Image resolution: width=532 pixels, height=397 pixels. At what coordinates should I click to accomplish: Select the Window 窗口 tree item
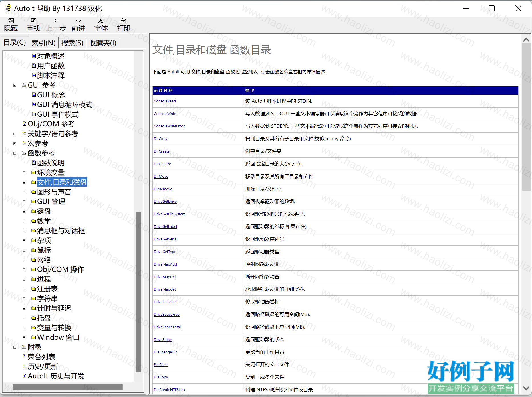tap(58, 337)
